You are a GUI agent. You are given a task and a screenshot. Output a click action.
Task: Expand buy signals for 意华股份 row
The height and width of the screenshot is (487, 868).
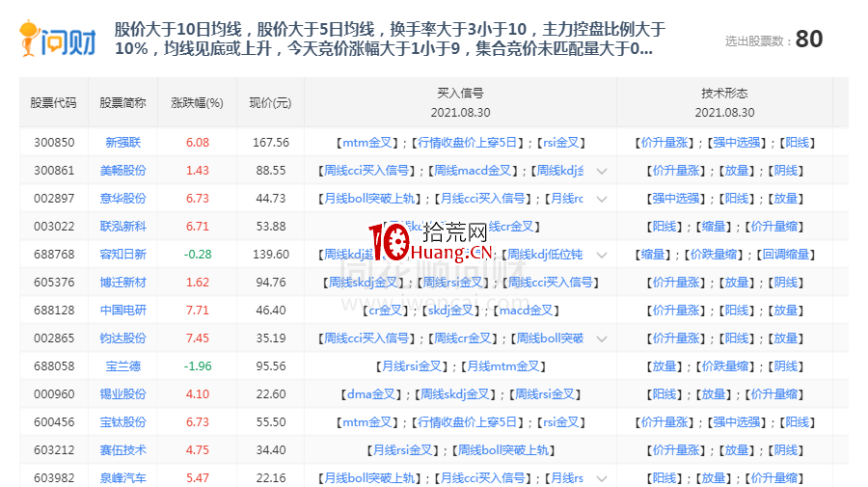point(602,199)
